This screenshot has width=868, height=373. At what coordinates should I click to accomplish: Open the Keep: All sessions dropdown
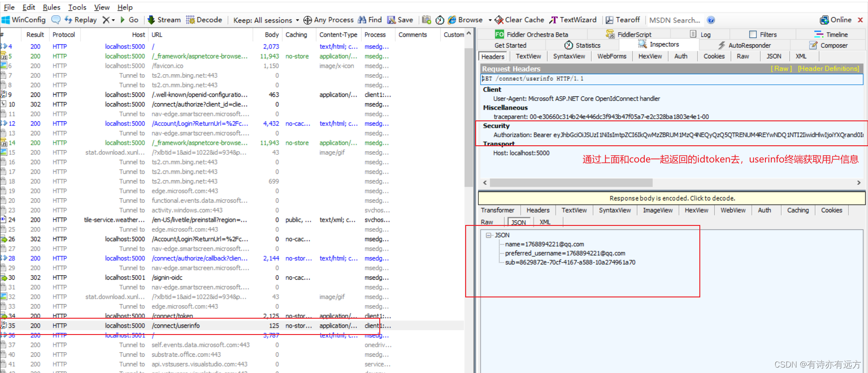(x=266, y=20)
